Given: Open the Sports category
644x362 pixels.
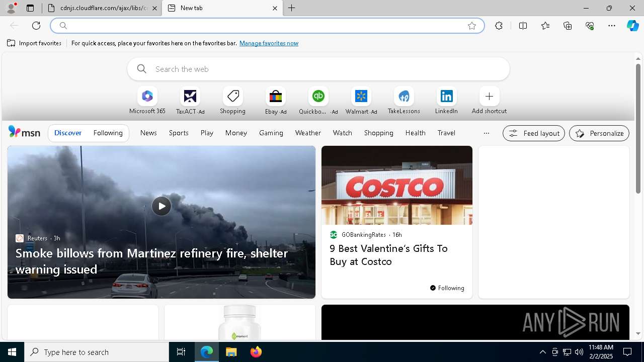Looking at the screenshot, I should click(x=179, y=133).
